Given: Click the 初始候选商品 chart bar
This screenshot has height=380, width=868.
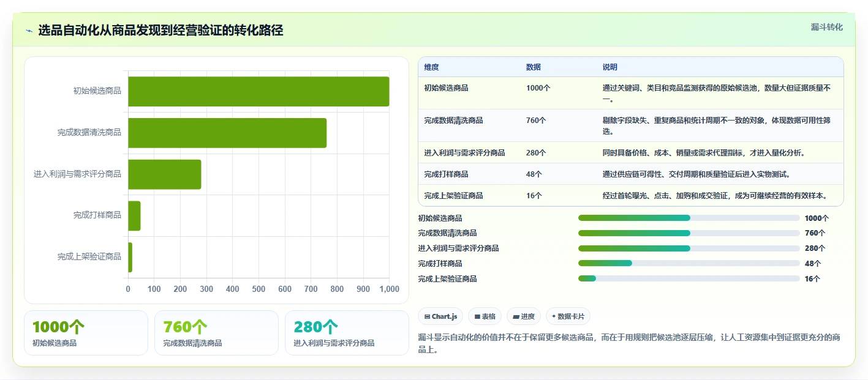Looking at the screenshot, I should pyautogui.click(x=259, y=91).
